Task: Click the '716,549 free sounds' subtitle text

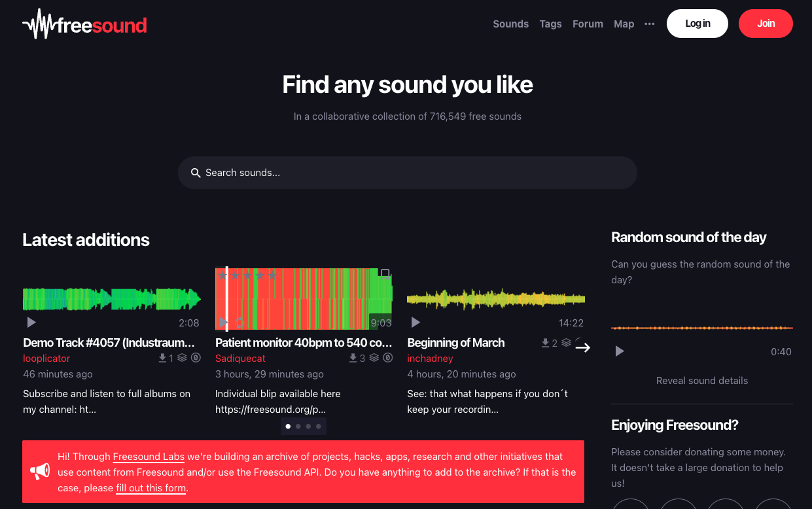Action: point(476,116)
